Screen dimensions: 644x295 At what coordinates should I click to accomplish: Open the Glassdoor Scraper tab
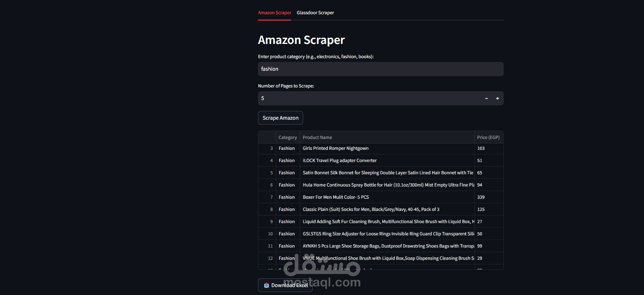[315, 13]
